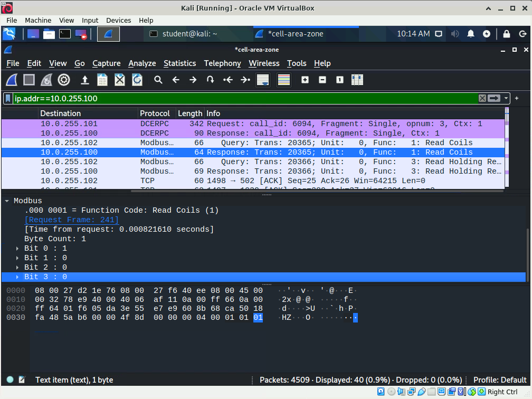Viewport: 532px width, 399px height.
Task: Select Byte Count: 1 field
Action: [55, 239]
